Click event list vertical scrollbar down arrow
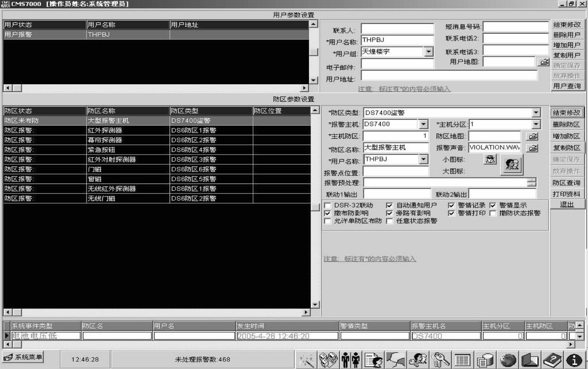The image size is (588, 369). (579, 336)
